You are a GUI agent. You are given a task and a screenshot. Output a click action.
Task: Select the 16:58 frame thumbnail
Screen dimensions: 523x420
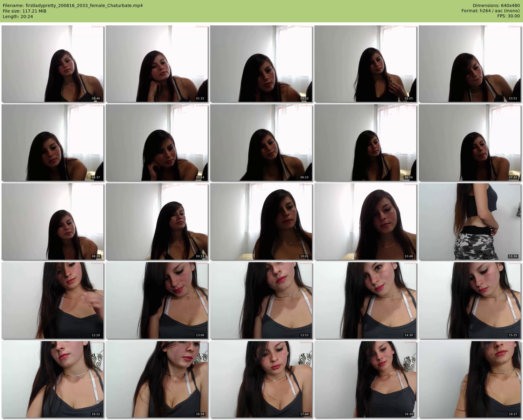[157, 379]
